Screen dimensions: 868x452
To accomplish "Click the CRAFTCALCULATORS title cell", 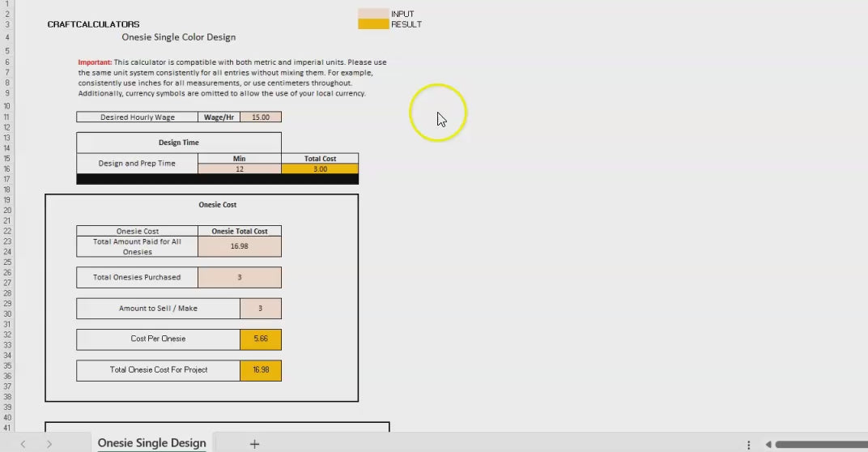I will [93, 24].
